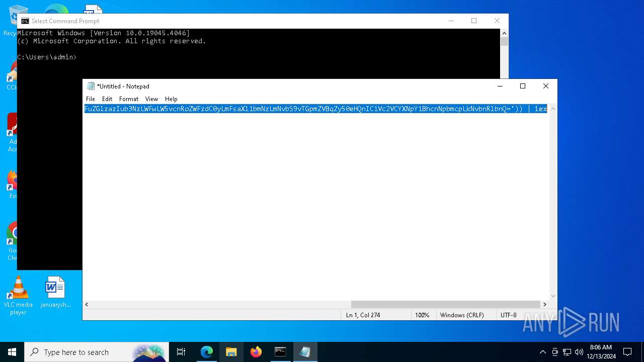
Task: Show hidden system tray icons
Action: [x=542, y=352]
